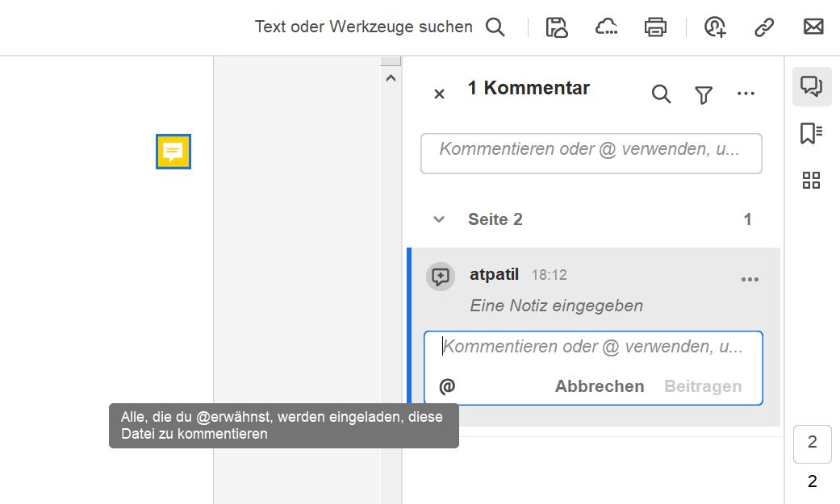Viewport: 840px width, 504px height.
Task: Open the Save file icon
Action: tap(556, 27)
